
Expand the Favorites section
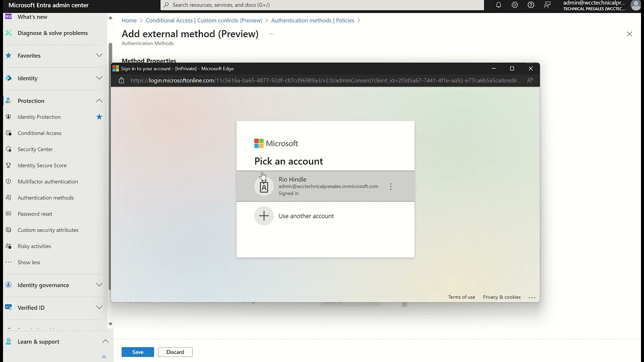tap(99, 55)
